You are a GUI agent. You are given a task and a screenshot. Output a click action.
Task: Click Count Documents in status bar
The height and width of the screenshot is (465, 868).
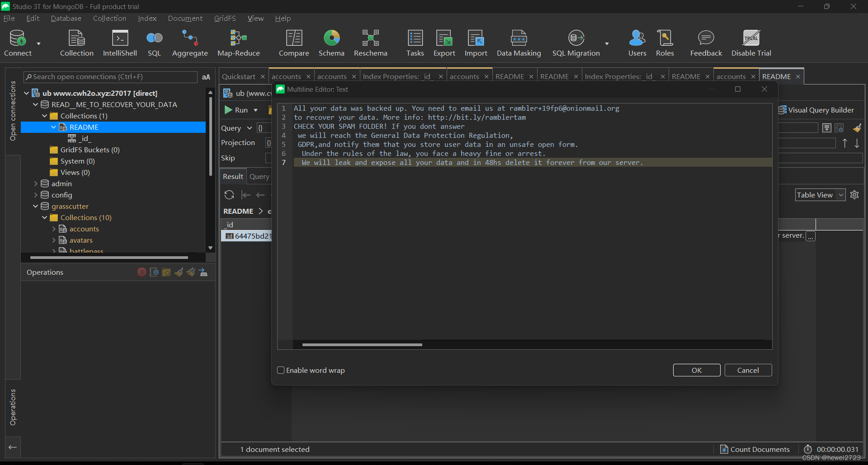point(760,449)
